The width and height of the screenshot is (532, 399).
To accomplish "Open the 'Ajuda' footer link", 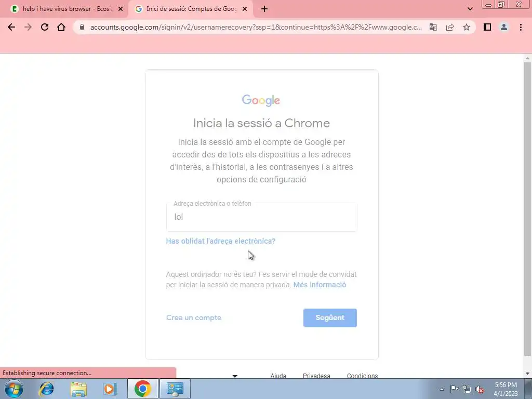I will [x=278, y=376].
